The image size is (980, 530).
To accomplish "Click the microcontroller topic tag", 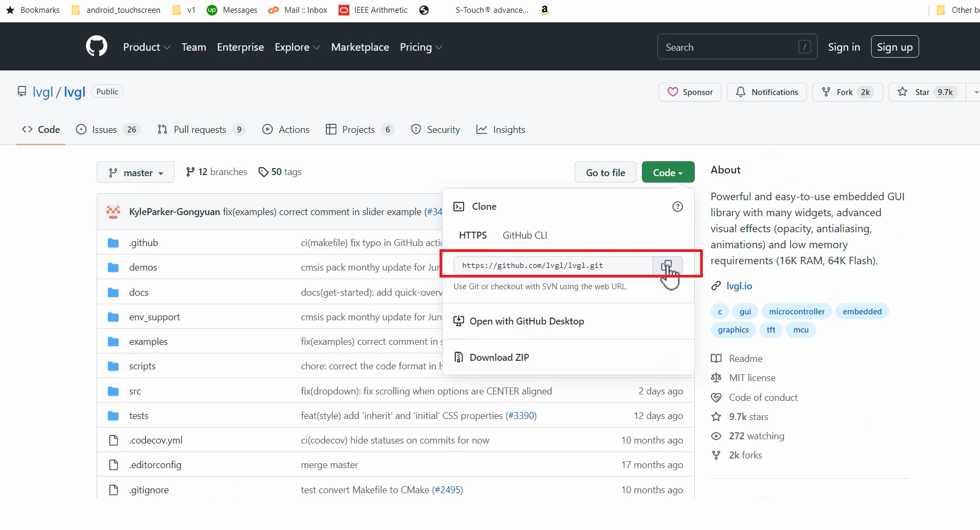I will pos(797,312).
